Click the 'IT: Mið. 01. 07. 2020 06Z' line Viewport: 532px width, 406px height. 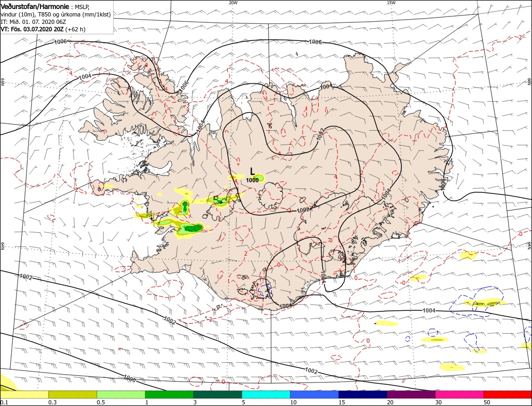33,22
